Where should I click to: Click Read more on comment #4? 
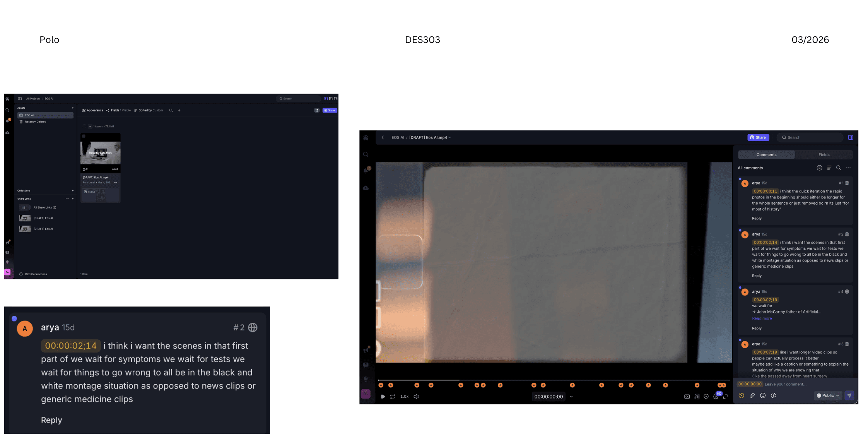pos(762,318)
